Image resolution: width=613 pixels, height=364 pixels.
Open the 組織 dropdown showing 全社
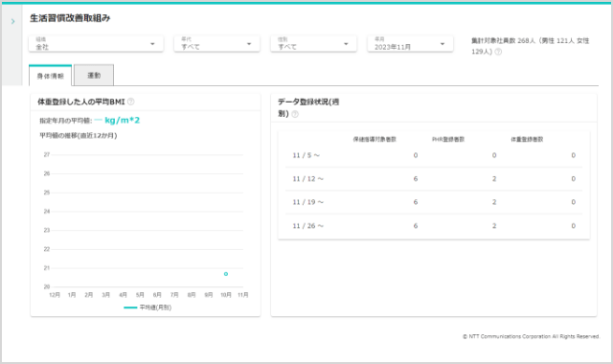coord(96,43)
